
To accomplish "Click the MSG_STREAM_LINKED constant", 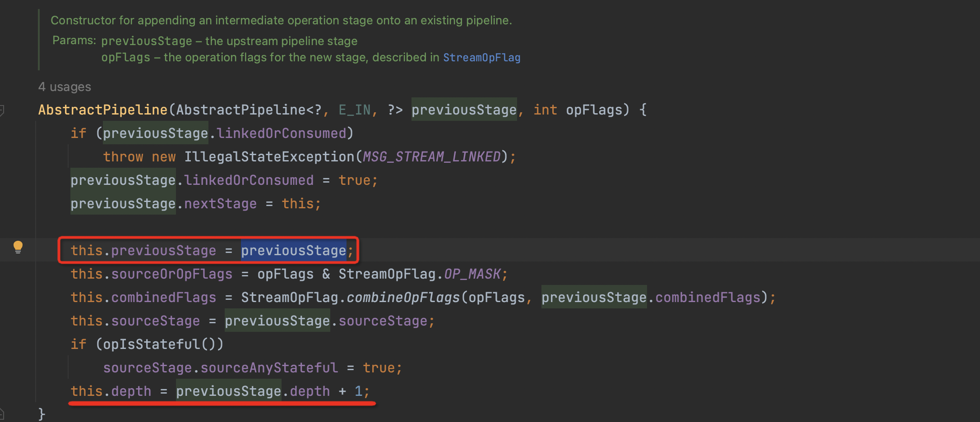I will pos(432,157).
